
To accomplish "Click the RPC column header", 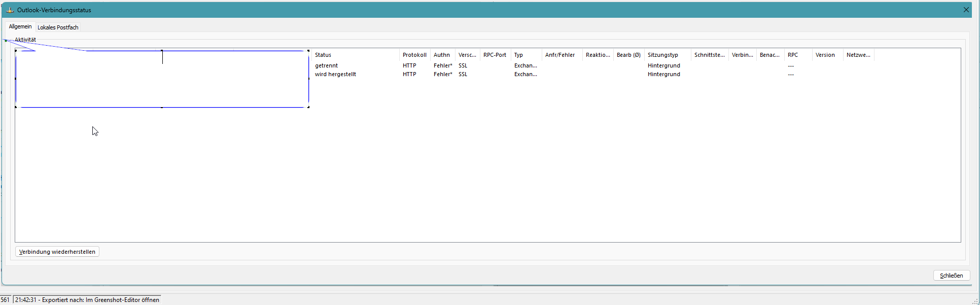I will point(798,55).
